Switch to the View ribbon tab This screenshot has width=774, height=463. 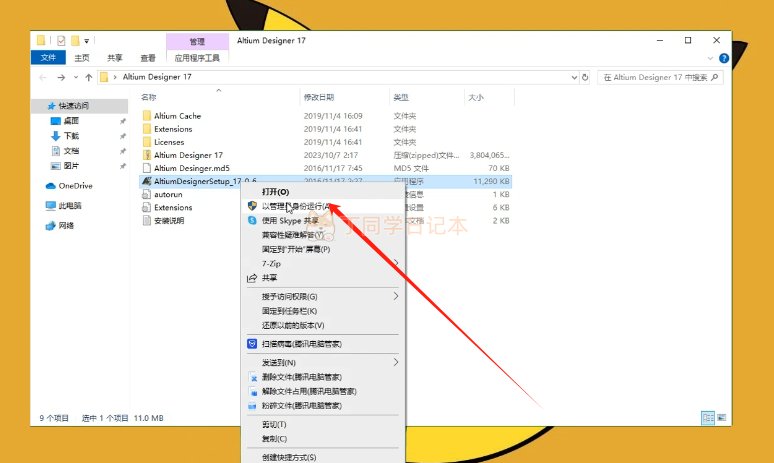point(148,58)
